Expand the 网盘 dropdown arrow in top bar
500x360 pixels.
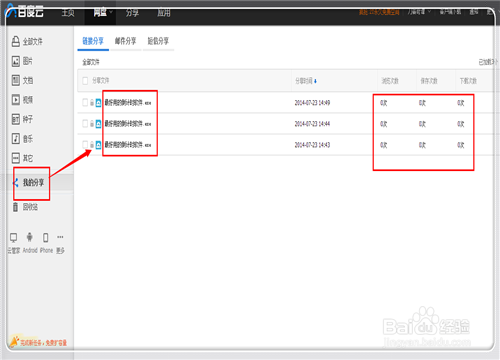click(x=111, y=12)
